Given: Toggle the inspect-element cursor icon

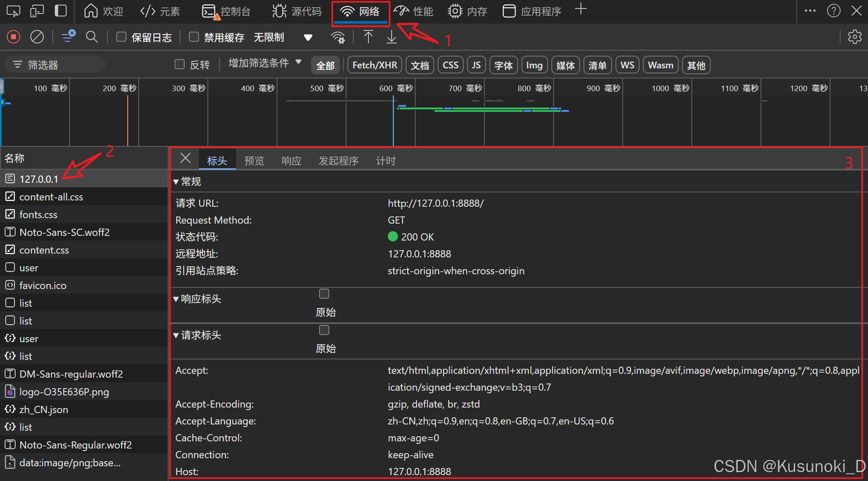Looking at the screenshot, I should click(x=13, y=11).
